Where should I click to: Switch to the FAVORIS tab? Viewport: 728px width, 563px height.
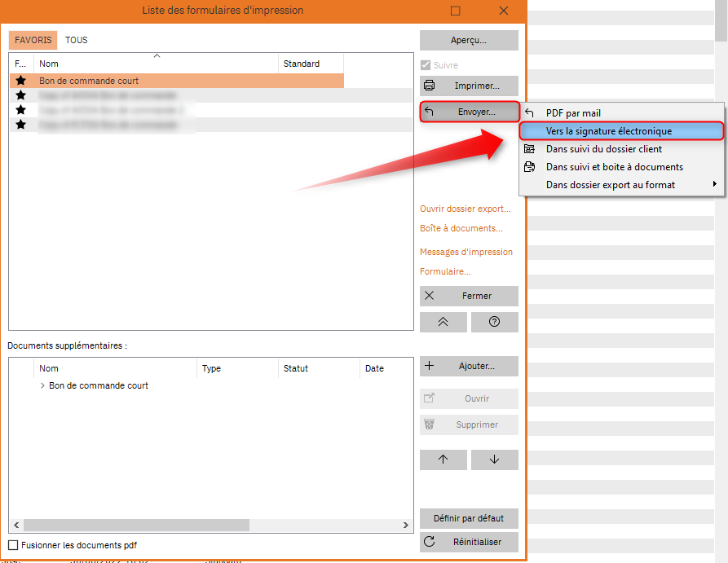click(x=33, y=40)
